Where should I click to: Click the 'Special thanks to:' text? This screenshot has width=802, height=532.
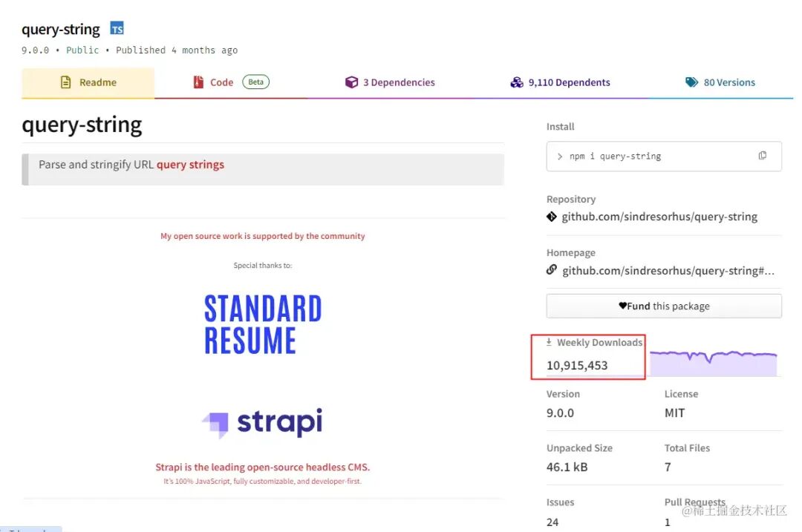(x=262, y=265)
